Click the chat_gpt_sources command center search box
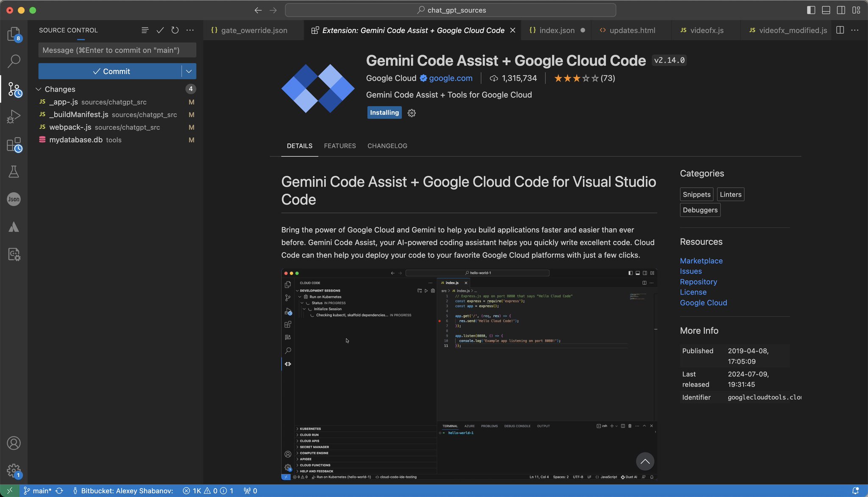 coord(451,10)
